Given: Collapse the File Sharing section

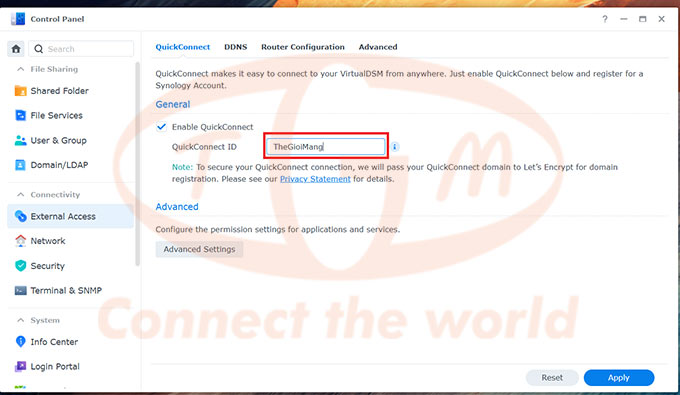Looking at the screenshot, I should [20, 69].
